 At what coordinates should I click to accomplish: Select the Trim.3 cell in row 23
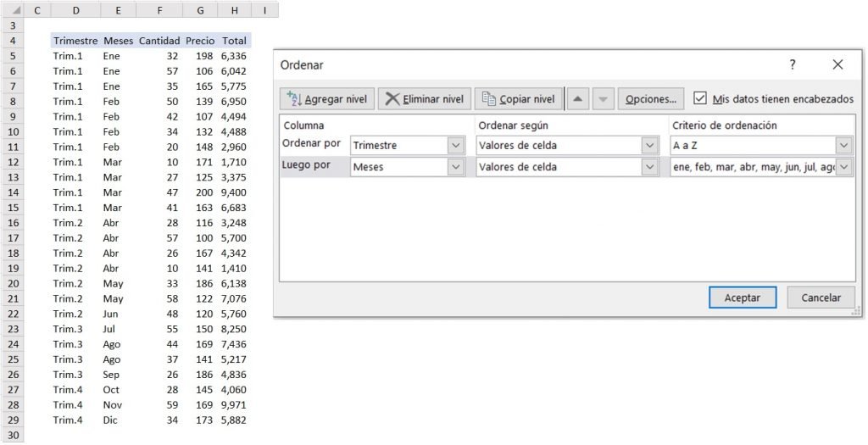75,329
